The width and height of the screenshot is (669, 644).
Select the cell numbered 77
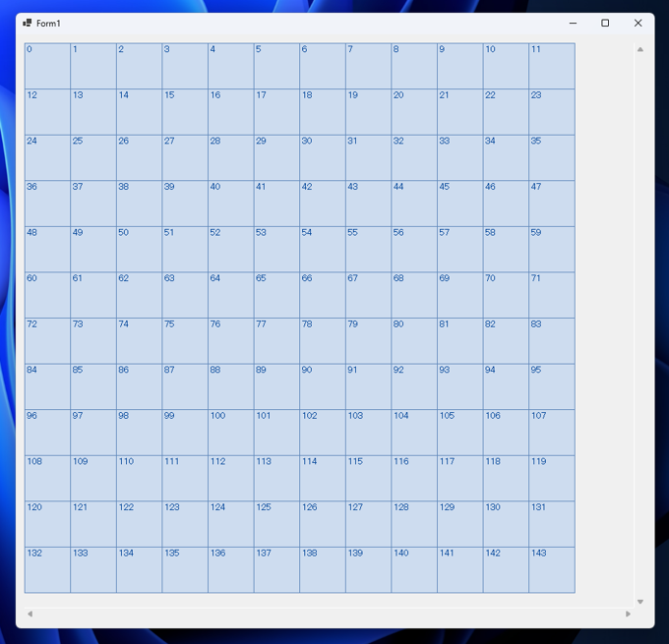pyautogui.click(x=276, y=341)
